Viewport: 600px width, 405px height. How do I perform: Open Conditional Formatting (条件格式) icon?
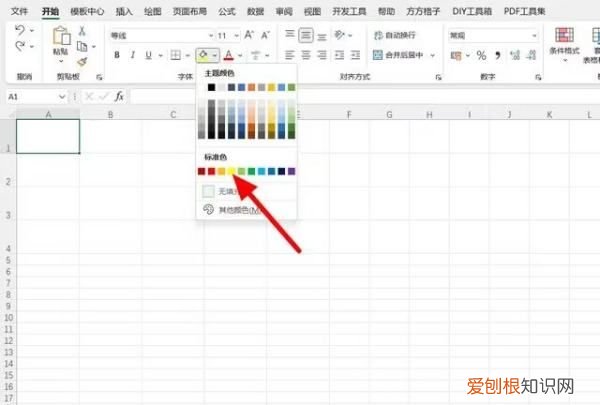click(564, 35)
